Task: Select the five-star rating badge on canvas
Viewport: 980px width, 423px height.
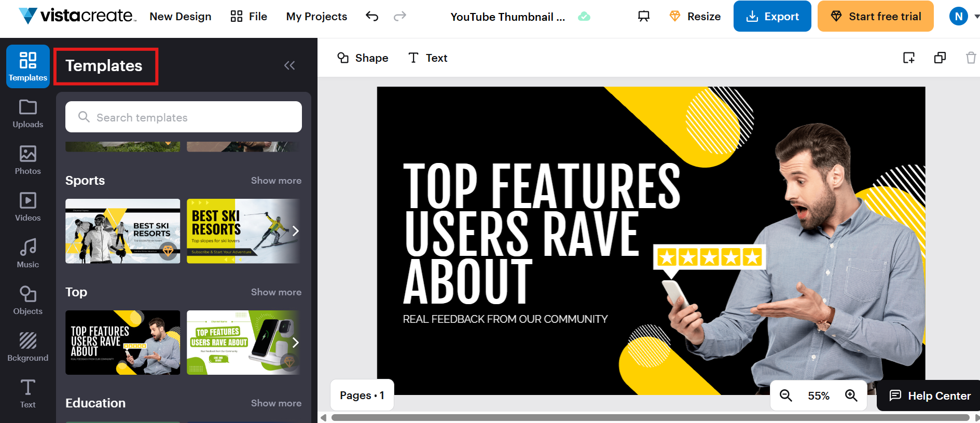Action: (709, 257)
